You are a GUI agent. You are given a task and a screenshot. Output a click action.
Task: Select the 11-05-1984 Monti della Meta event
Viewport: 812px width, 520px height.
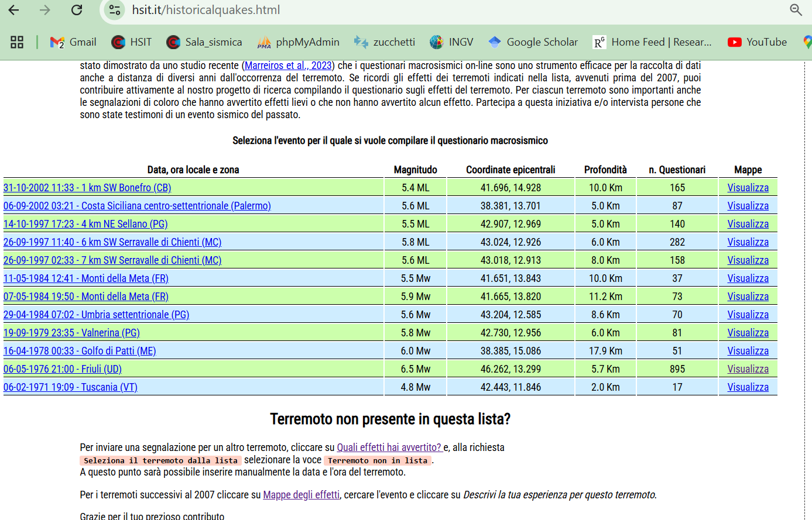point(86,278)
